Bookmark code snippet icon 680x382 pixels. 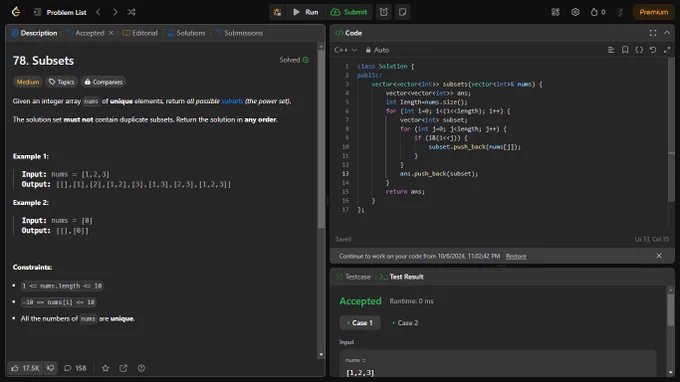pos(625,50)
